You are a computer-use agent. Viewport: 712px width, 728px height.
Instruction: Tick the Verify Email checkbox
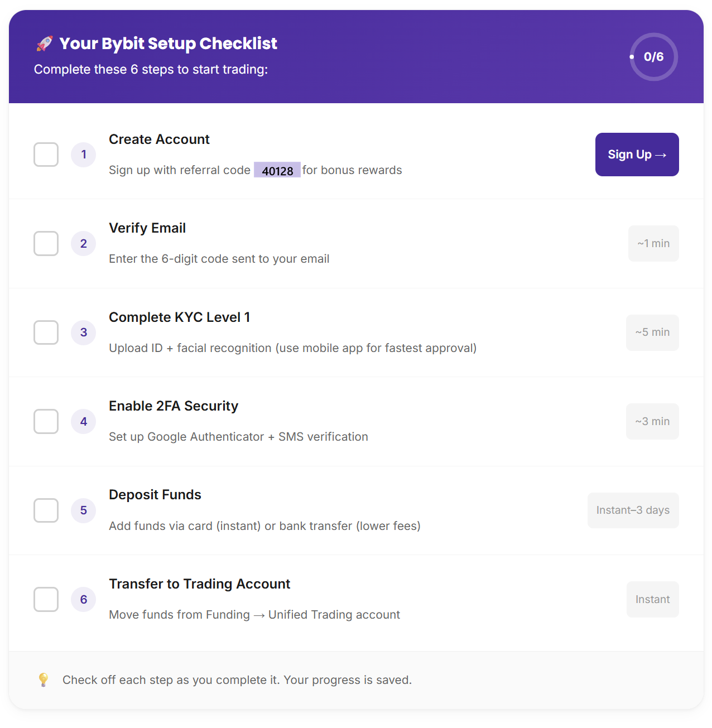click(46, 244)
